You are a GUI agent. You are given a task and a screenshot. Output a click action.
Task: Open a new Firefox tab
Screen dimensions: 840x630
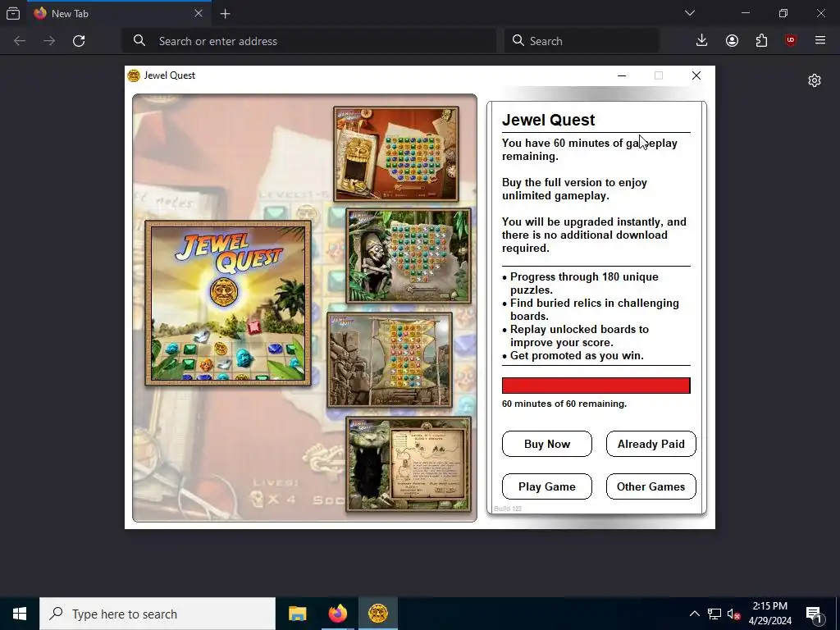[225, 14]
